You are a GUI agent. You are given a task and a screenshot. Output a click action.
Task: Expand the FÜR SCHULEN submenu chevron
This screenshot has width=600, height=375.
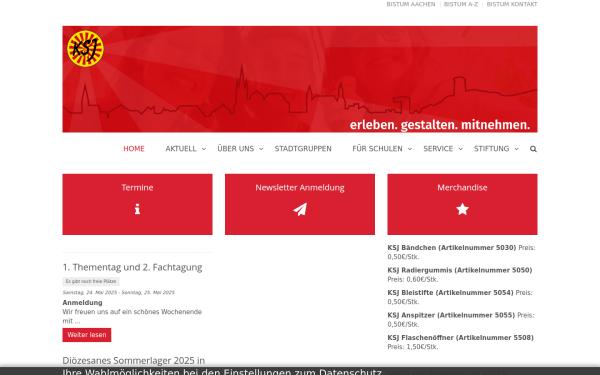point(409,149)
